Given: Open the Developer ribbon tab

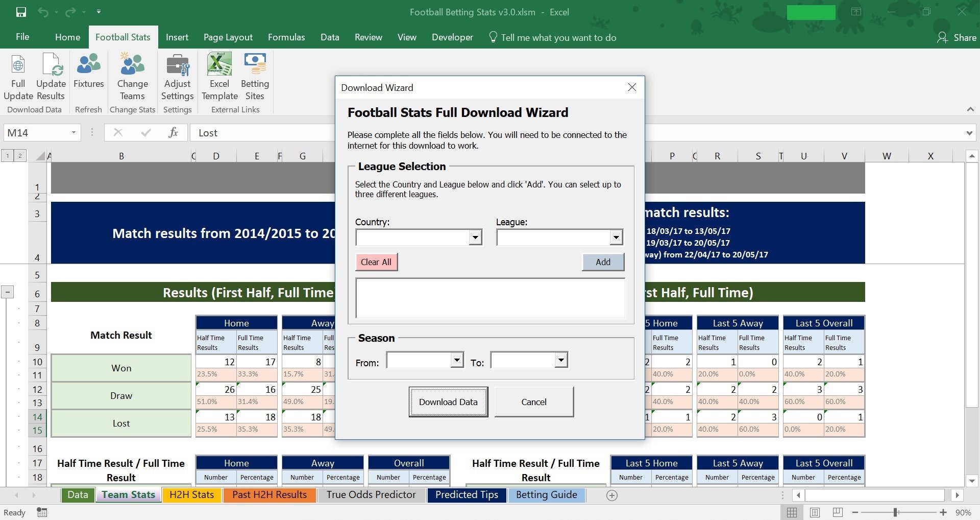Looking at the screenshot, I should pos(452,37).
